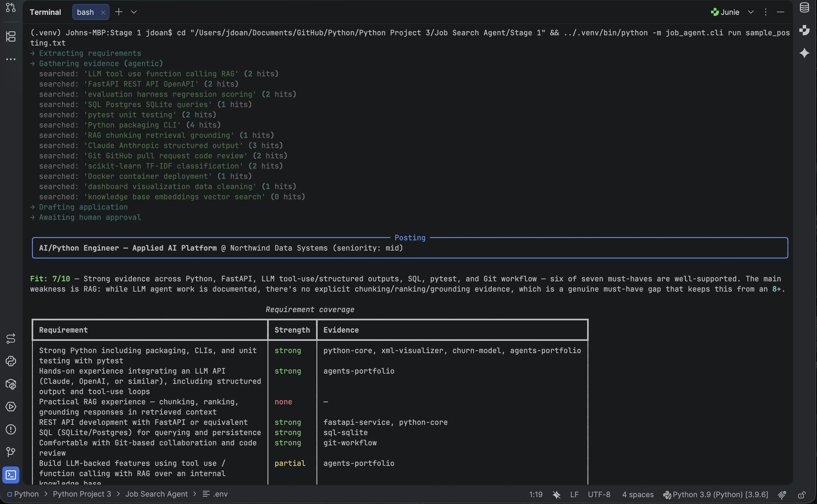
Task: Click the yellow 'partial' strength value
Action: pyautogui.click(x=290, y=463)
